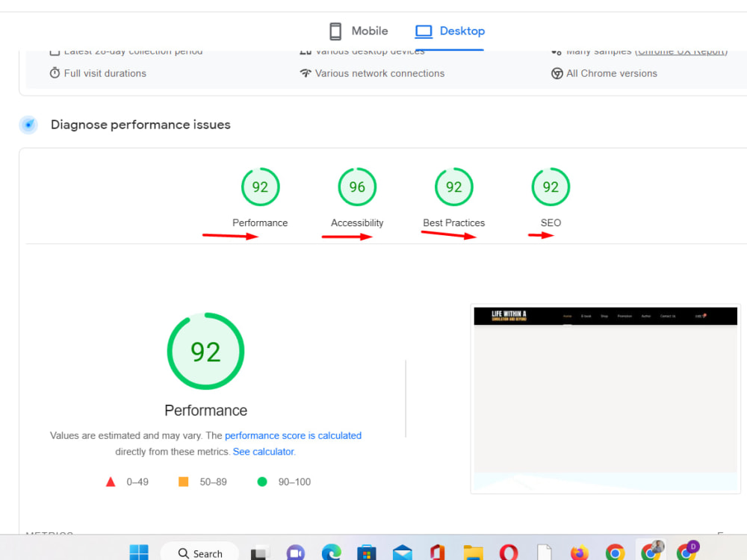Open the Mail app on taskbar
The width and height of the screenshot is (747, 560).
[403, 553]
